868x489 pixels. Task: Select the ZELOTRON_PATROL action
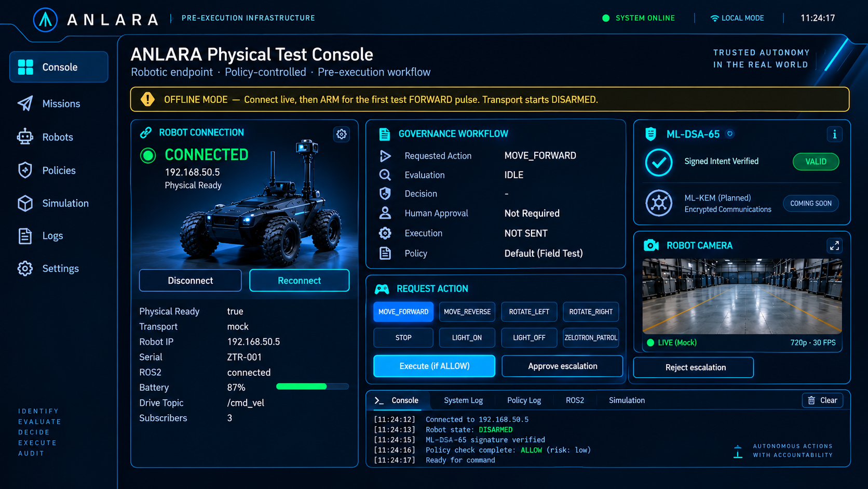coord(591,338)
